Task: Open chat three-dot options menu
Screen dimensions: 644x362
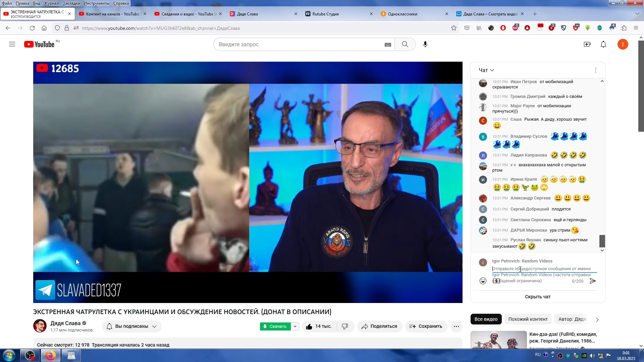Action: [595, 70]
